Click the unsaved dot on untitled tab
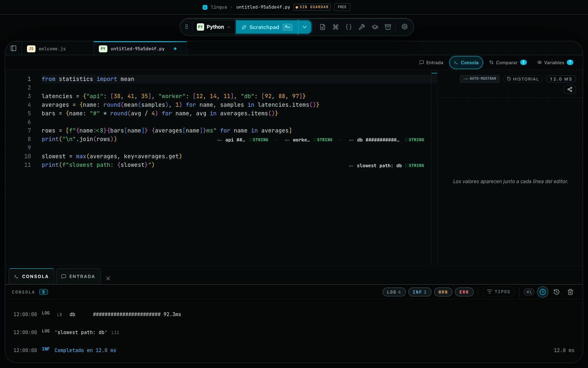 [x=175, y=49]
